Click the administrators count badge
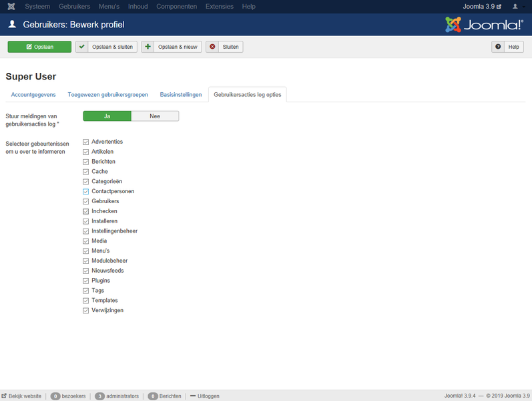 (99, 396)
